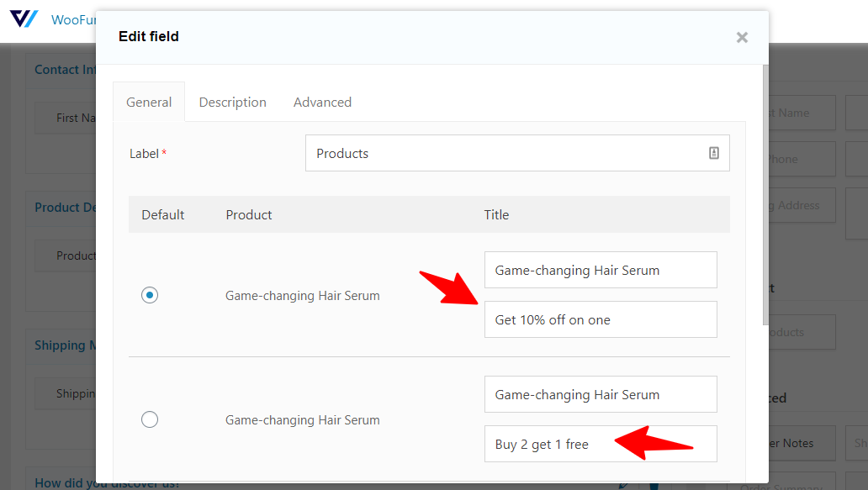Open the General tab

pos(149,103)
